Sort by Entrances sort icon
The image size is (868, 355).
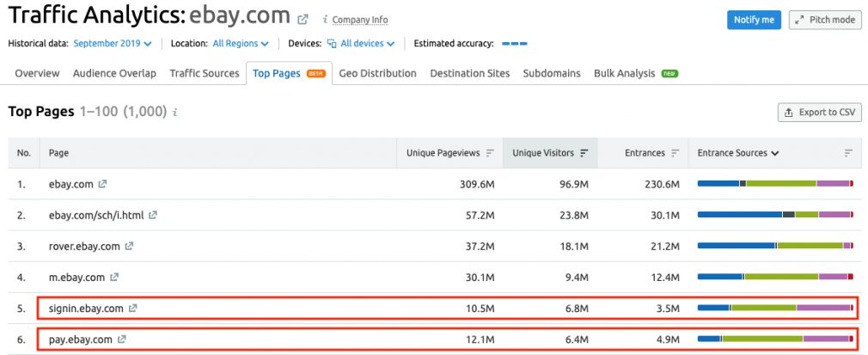[x=675, y=153]
